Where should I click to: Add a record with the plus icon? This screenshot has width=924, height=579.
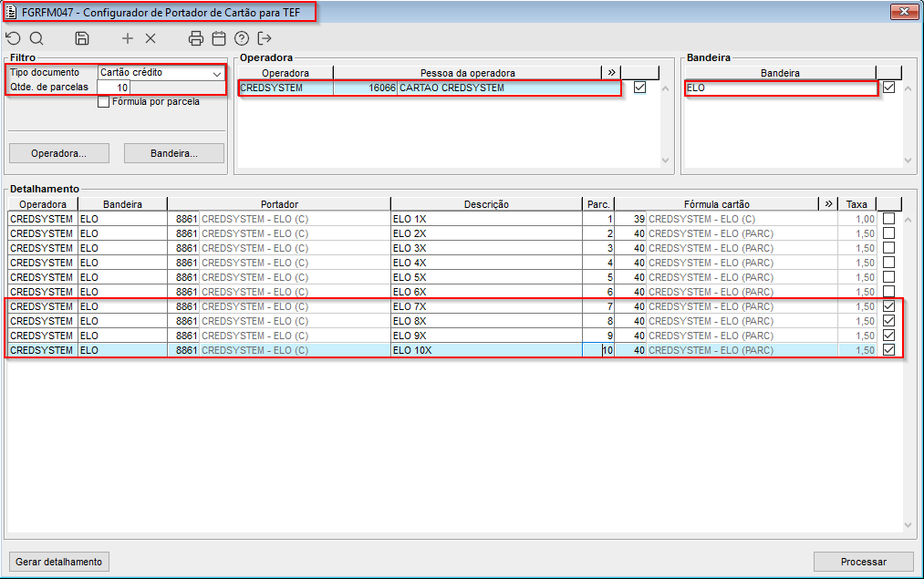(128, 38)
